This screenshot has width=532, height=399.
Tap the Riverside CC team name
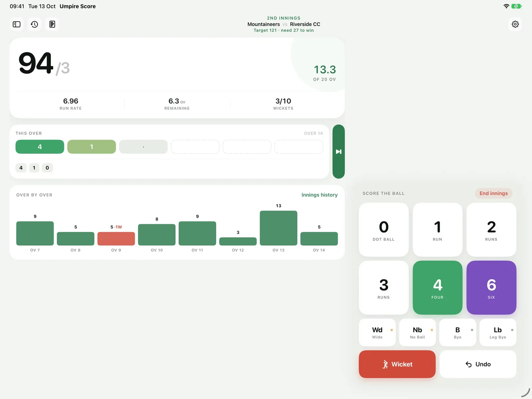[305, 24]
